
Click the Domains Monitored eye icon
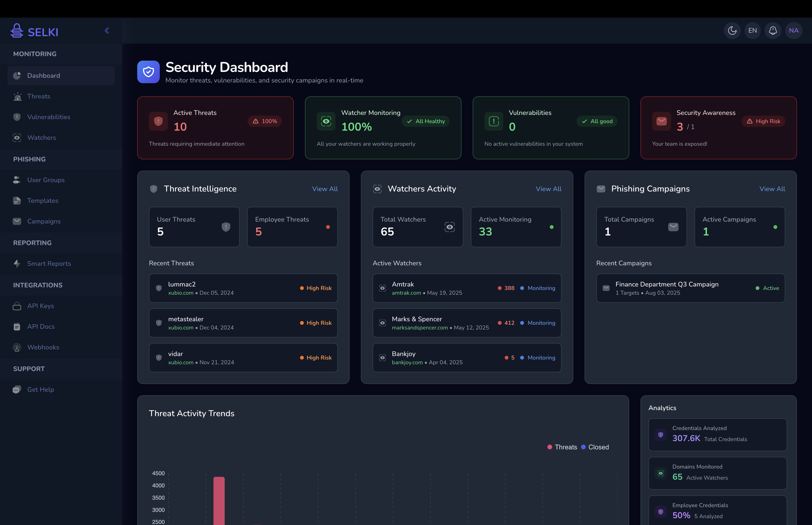[x=661, y=473]
